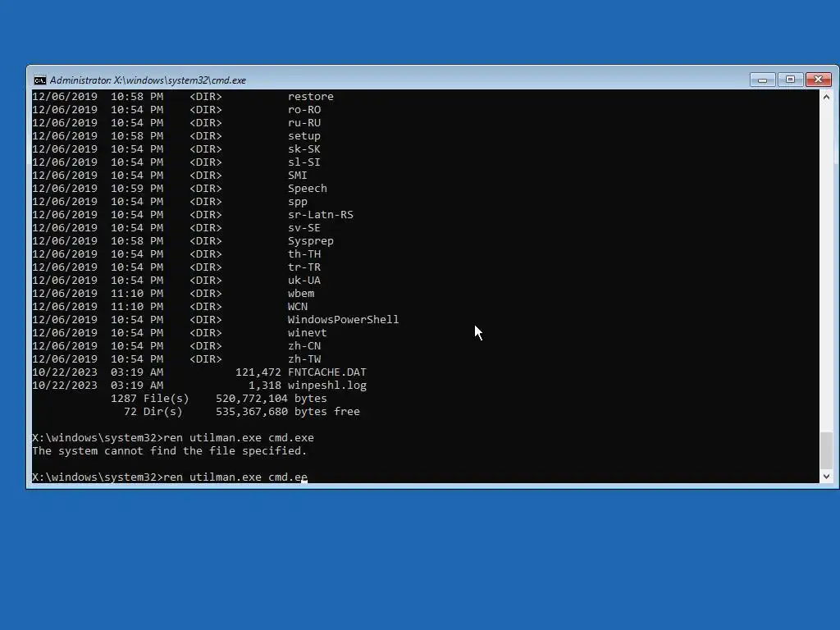The width and height of the screenshot is (840, 630).
Task: Click the 'zh-CN' directory name
Action: [304, 345]
